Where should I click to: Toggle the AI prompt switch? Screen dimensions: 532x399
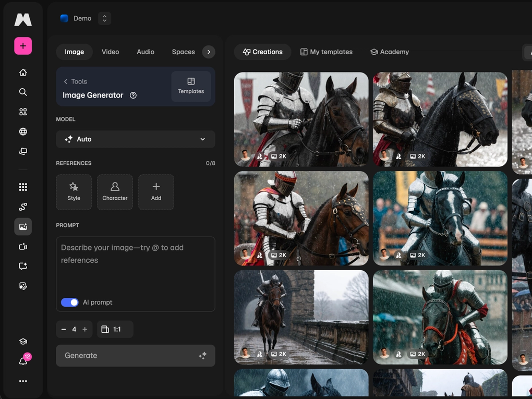[69, 303]
